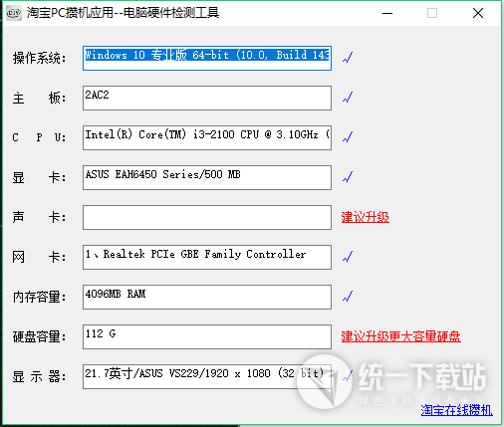Click the 声卡 label
This screenshot has height=427, width=504.
[40, 217]
